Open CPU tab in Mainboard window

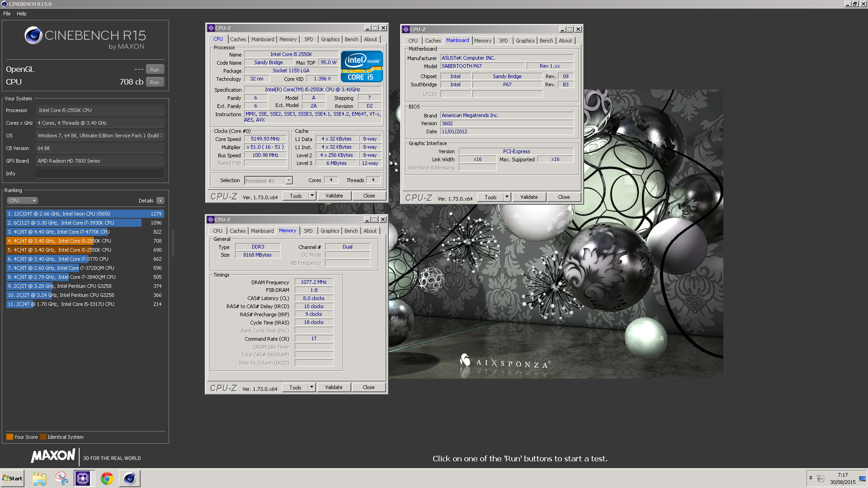coord(413,41)
